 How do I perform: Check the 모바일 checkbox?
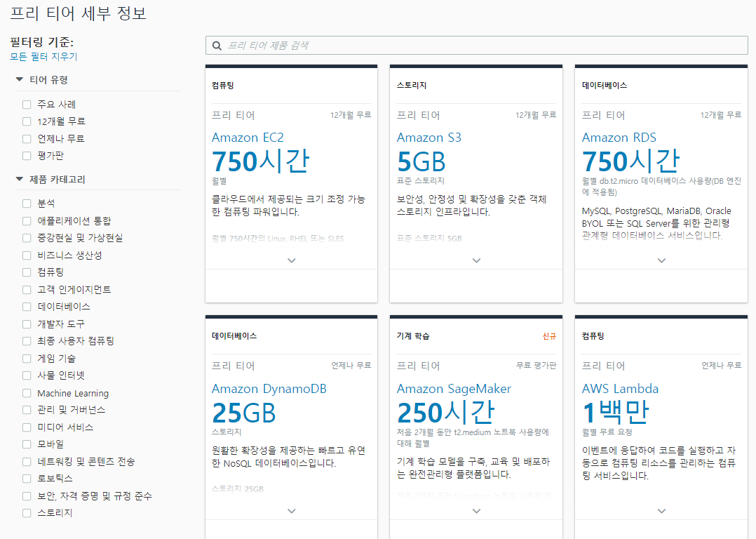point(27,444)
